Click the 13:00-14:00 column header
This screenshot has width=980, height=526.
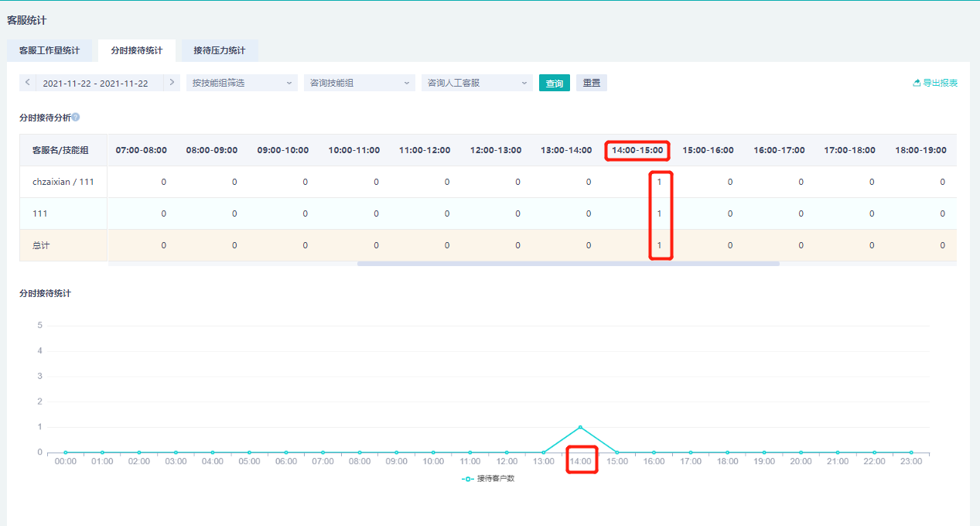tap(566, 150)
